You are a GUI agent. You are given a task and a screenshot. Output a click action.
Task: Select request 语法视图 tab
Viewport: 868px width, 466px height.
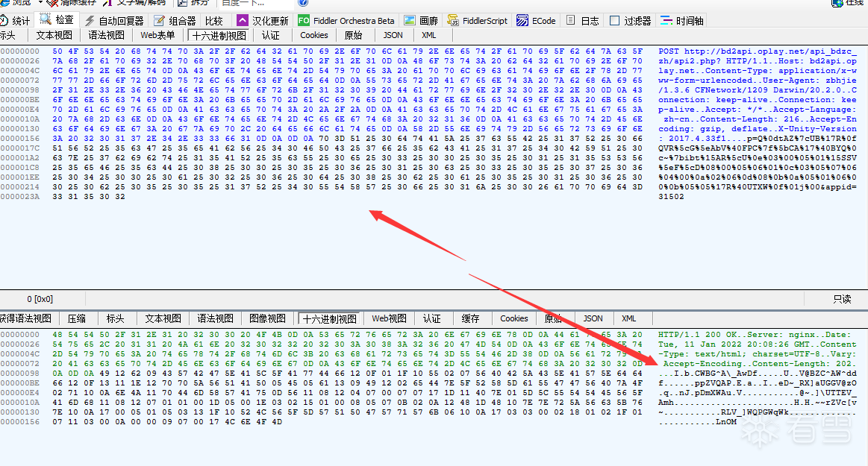pyautogui.click(x=106, y=35)
